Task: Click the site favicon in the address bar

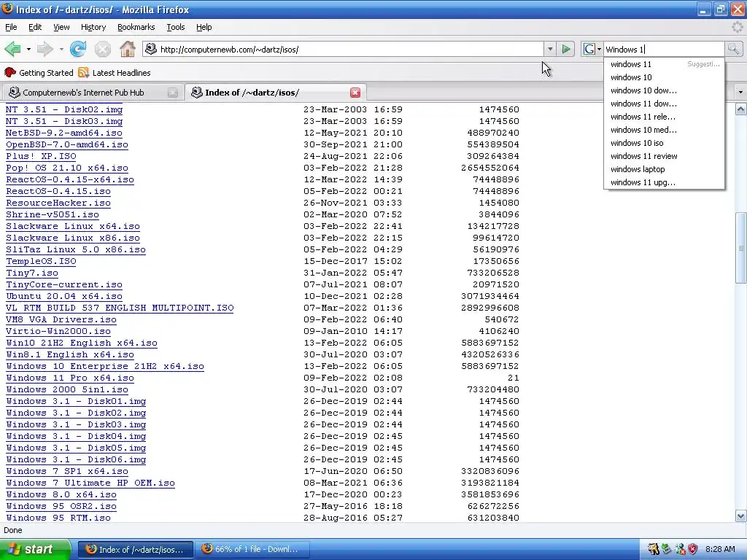Action: tap(151, 49)
